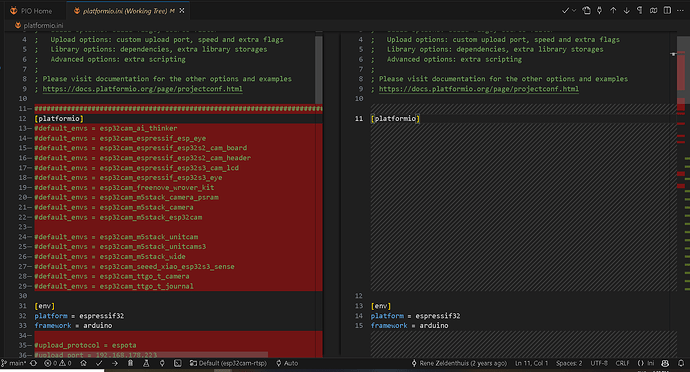
Task: Toggle whitespace display with pilcrow icon
Action: click(639, 11)
